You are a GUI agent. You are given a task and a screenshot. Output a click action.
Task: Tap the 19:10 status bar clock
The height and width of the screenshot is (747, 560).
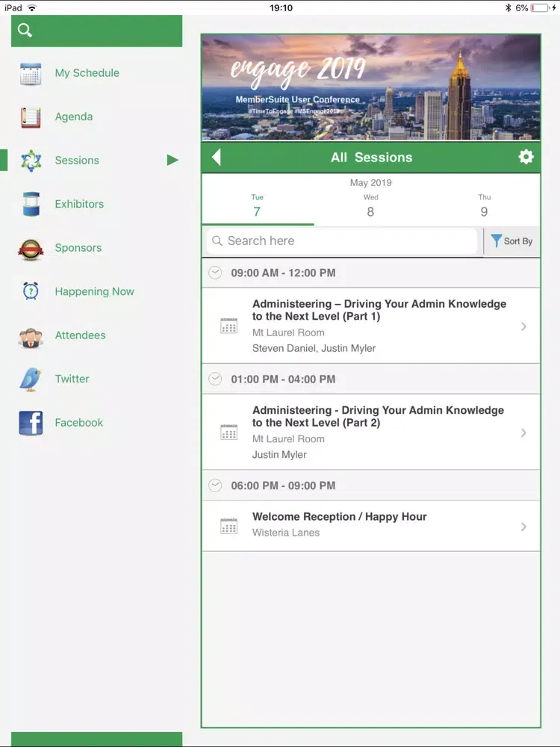(x=281, y=7)
